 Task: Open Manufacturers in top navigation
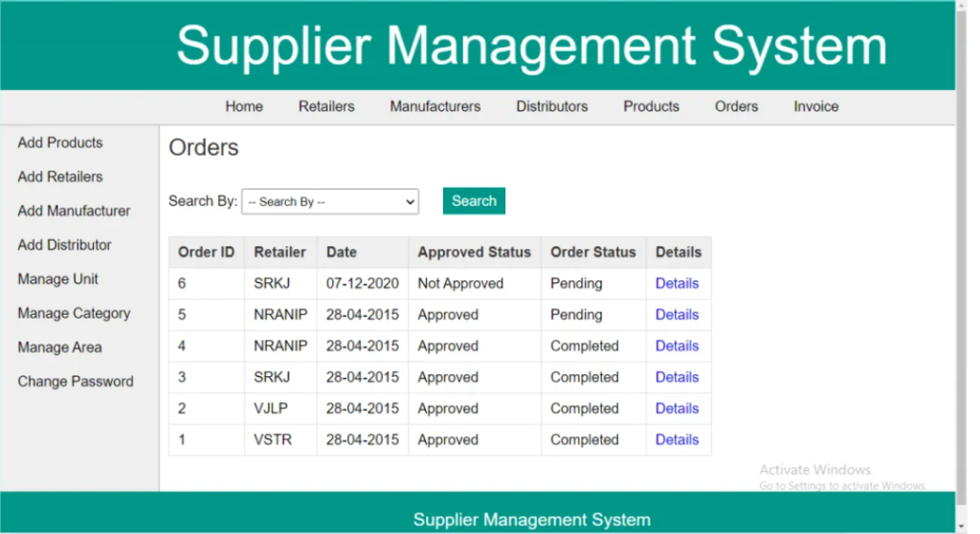click(x=435, y=106)
